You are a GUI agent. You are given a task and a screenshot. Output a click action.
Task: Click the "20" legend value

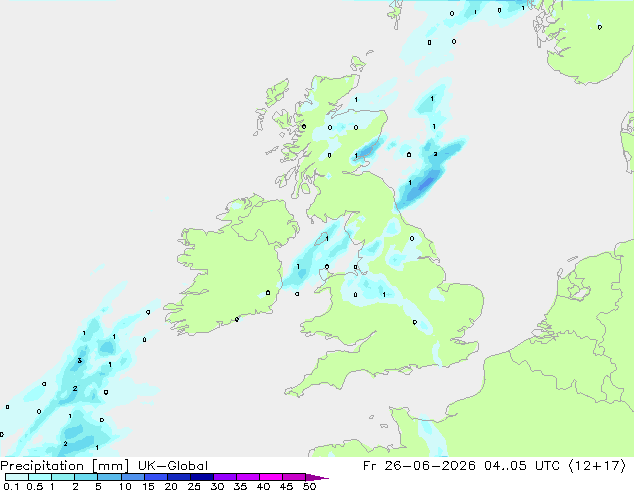171,486
